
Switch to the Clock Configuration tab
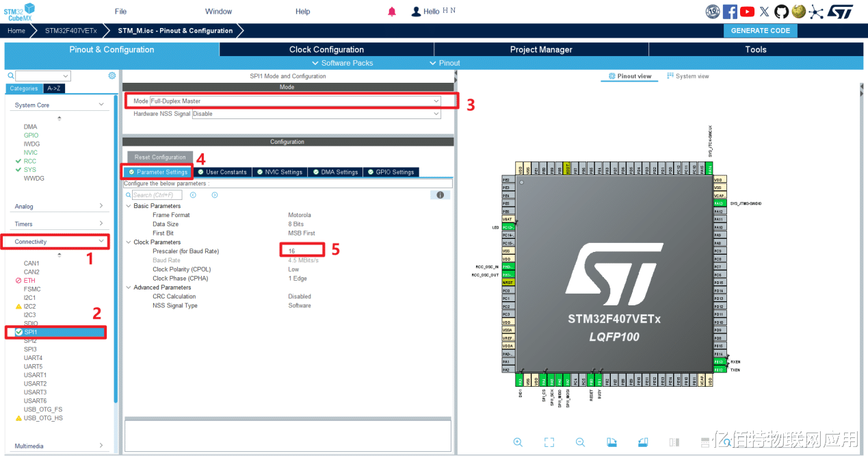pyautogui.click(x=326, y=49)
